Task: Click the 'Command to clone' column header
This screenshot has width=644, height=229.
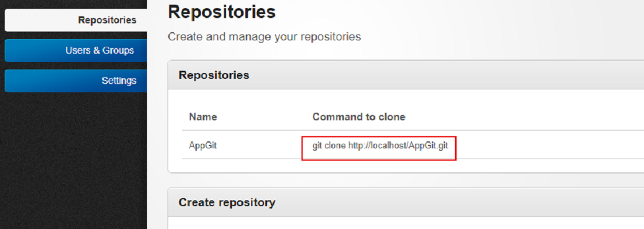Action: point(359,117)
